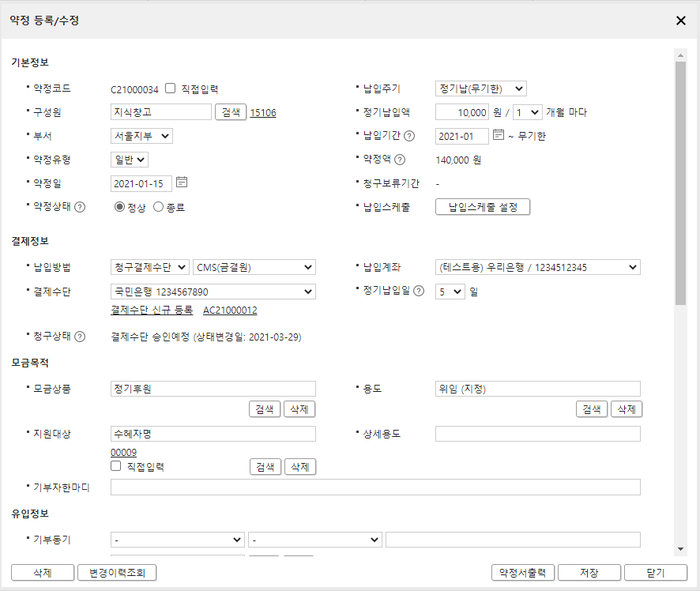Open first 기부동기 dropdown
The width and height of the screenshot is (700, 591).
coord(178,540)
